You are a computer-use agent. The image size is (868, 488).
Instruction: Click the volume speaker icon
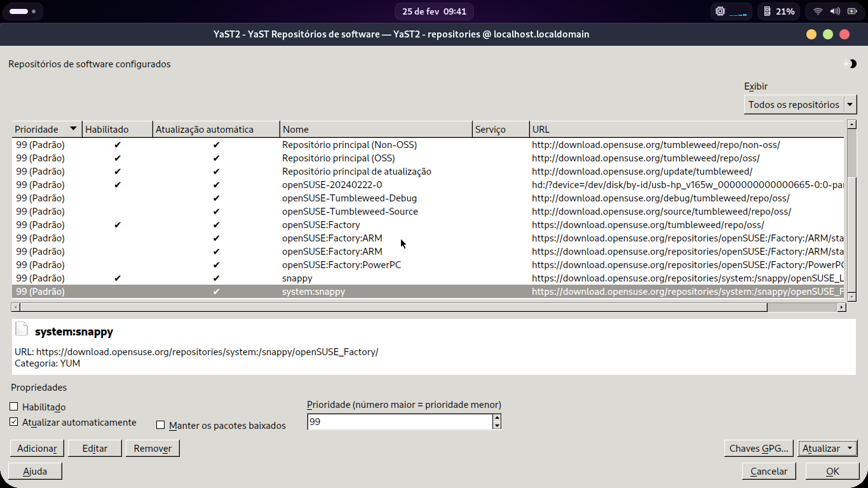[834, 11]
